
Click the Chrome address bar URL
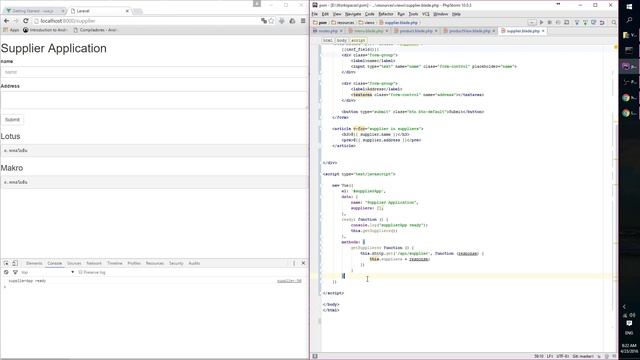tap(68, 21)
